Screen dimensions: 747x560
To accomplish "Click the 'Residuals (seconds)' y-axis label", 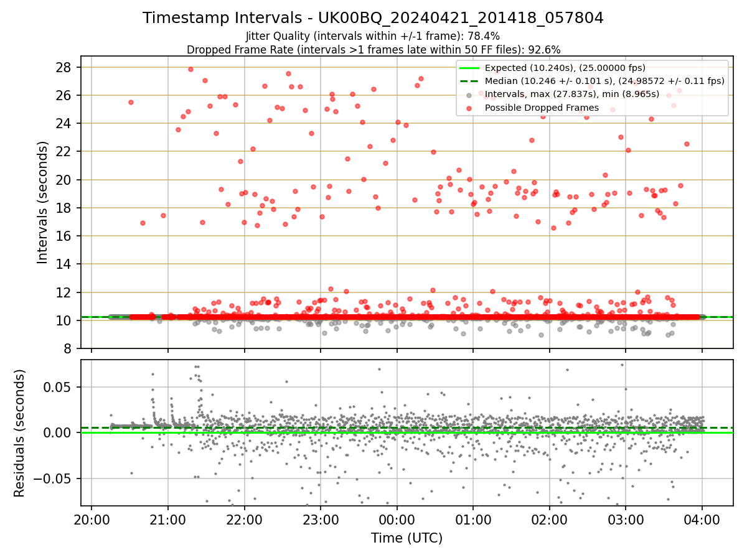I will click(20, 433).
